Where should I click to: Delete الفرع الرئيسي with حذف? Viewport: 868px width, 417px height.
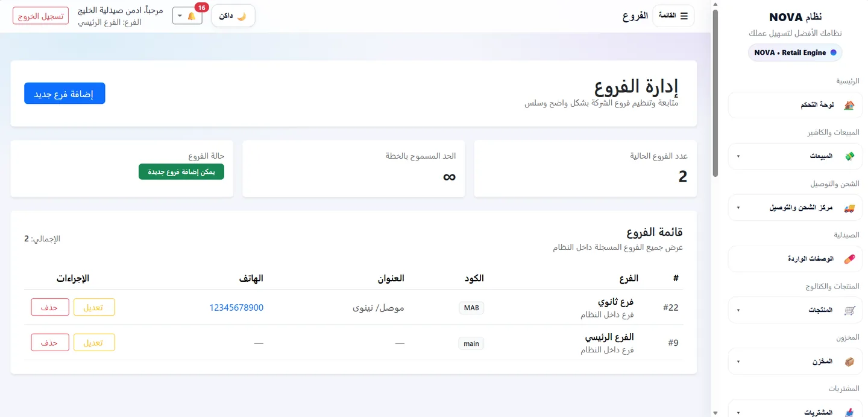(x=50, y=343)
